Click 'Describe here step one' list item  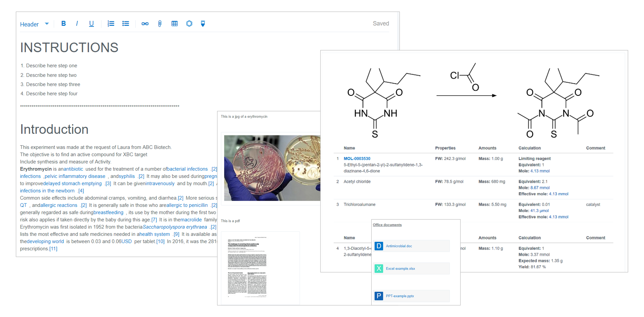click(x=51, y=66)
